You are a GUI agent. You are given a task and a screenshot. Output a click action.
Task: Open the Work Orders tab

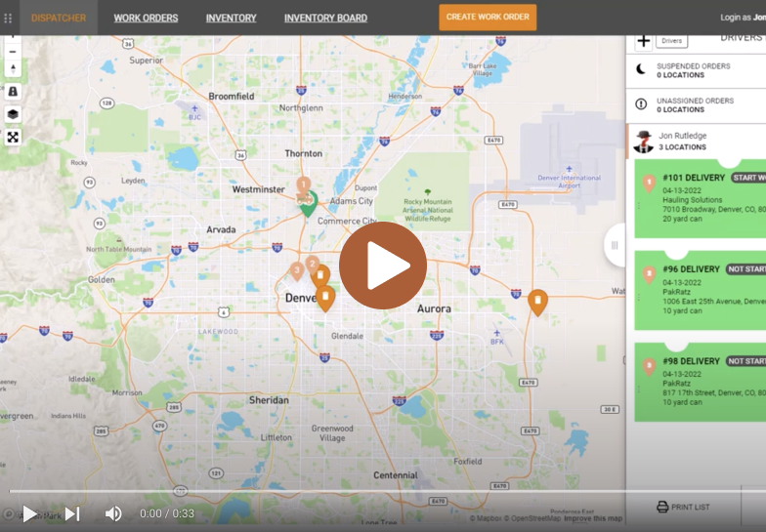[x=147, y=18]
